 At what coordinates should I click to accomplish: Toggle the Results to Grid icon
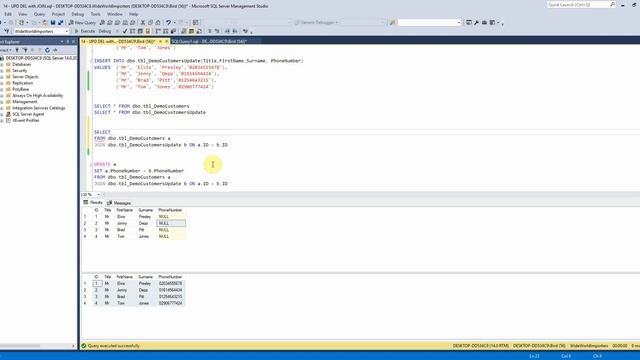click(191, 31)
